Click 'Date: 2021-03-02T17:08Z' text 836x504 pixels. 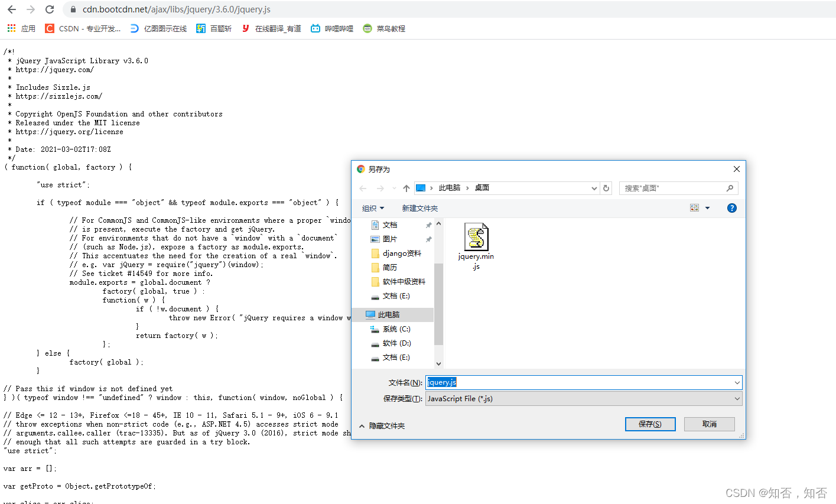pyautogui.click(x=63, y=149)
